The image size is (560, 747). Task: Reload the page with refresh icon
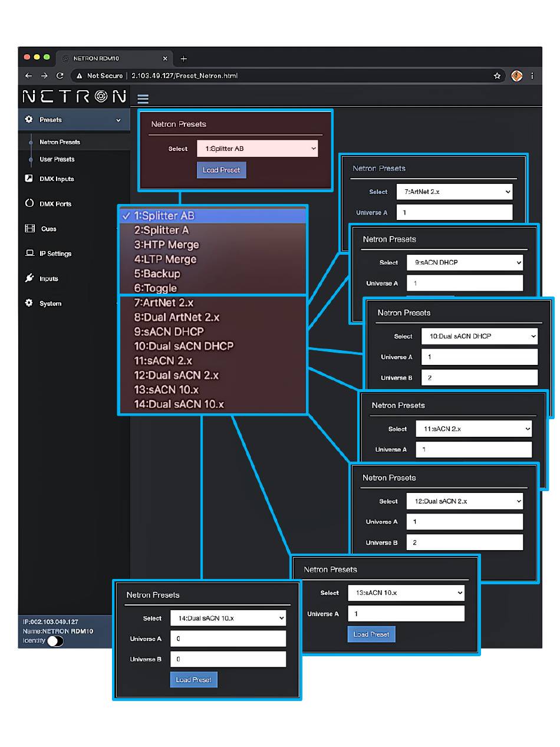point(60,75)
